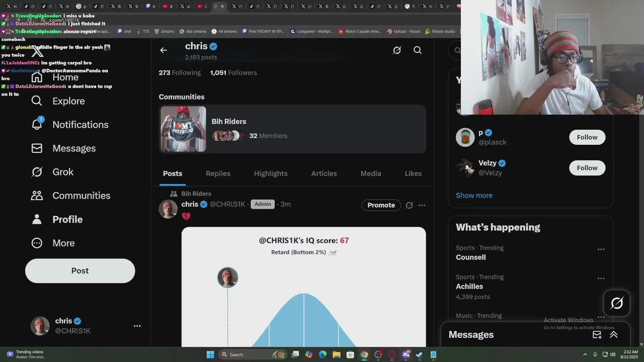Open the Eklipse studio bookmark
This screenshot has height=362, width=644.
point(440,31)
